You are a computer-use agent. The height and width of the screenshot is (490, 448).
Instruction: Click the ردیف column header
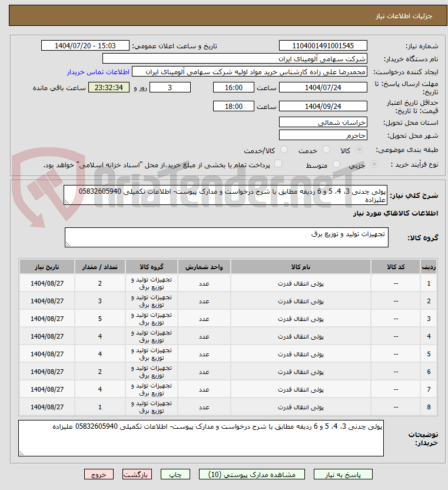click(x=429, y=267)
